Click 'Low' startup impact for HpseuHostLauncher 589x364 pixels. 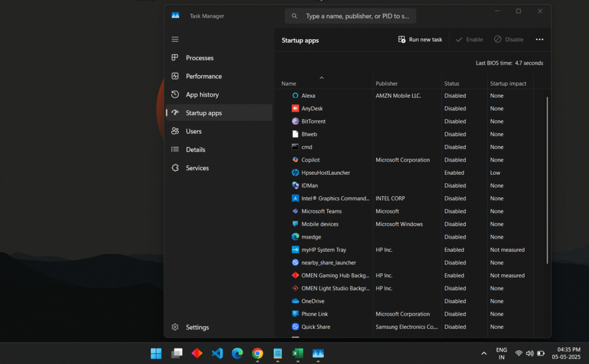pyautogui.click(x=495, y=173)
